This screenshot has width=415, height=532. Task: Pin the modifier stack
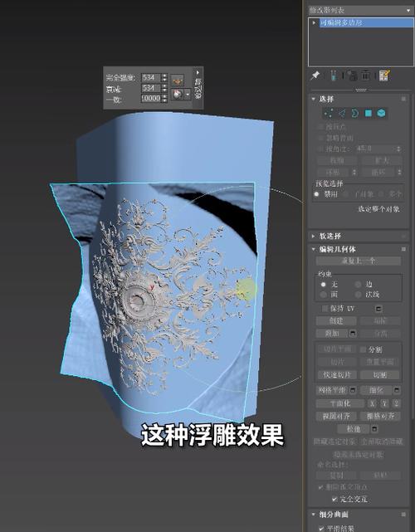[x=315, y=76]
